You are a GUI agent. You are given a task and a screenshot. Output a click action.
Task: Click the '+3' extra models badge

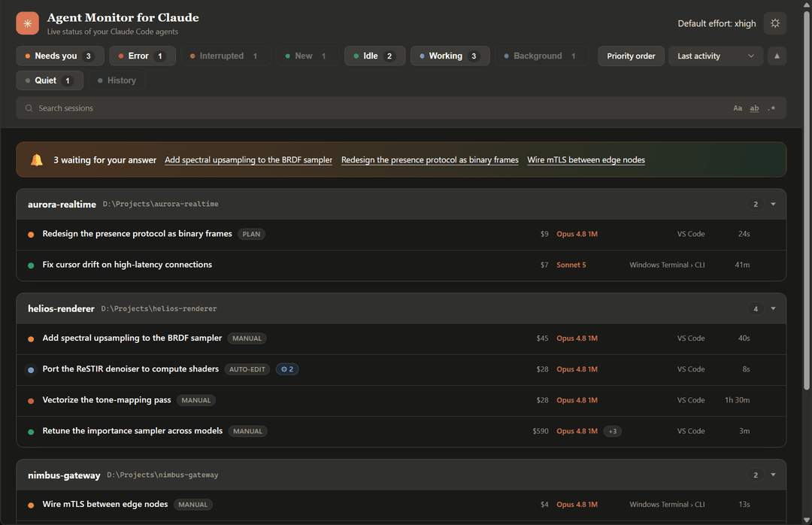coord(613,431)
